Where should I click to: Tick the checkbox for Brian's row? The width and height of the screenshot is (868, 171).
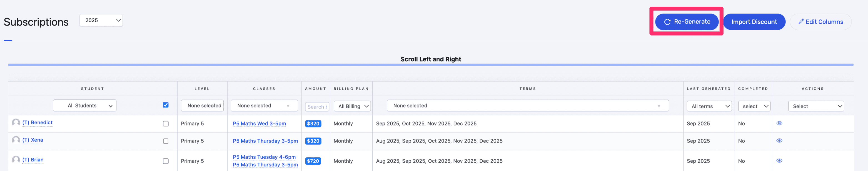[x=165, y=161]
